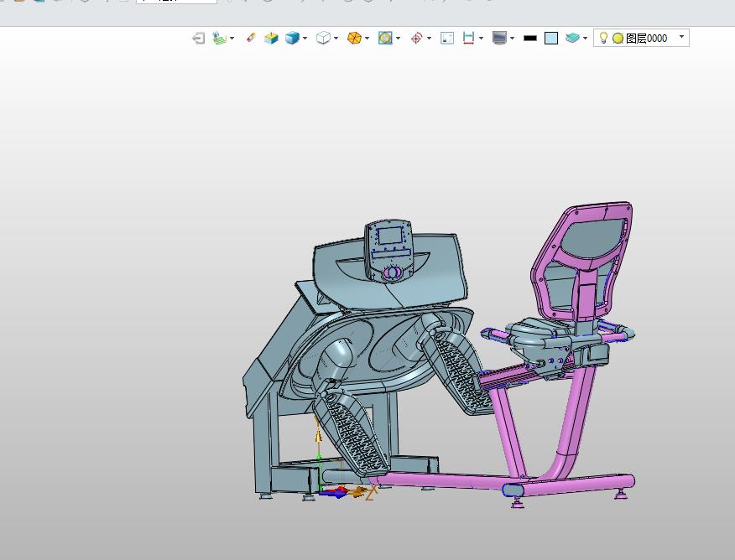Screen dimensions: 735x560
Task: Click the grey monitor display icon
Action: 500,38
